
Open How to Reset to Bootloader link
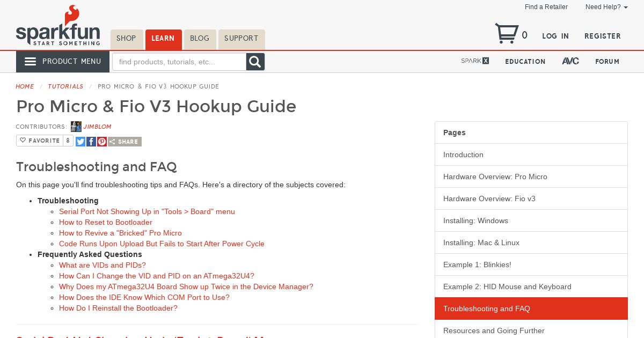coord(106,222)
